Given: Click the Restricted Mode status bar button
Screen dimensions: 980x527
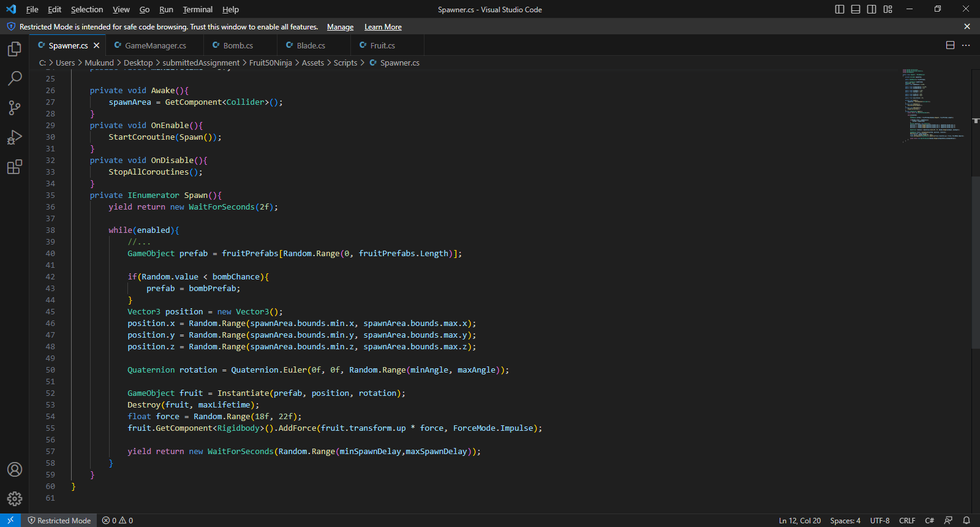Looking at the screenshot, I should (59, 520).
